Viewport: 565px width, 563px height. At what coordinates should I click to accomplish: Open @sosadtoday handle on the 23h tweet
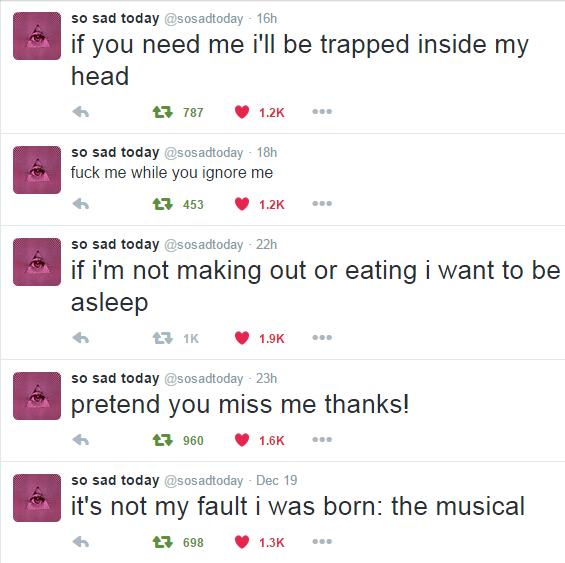point(204,379)
